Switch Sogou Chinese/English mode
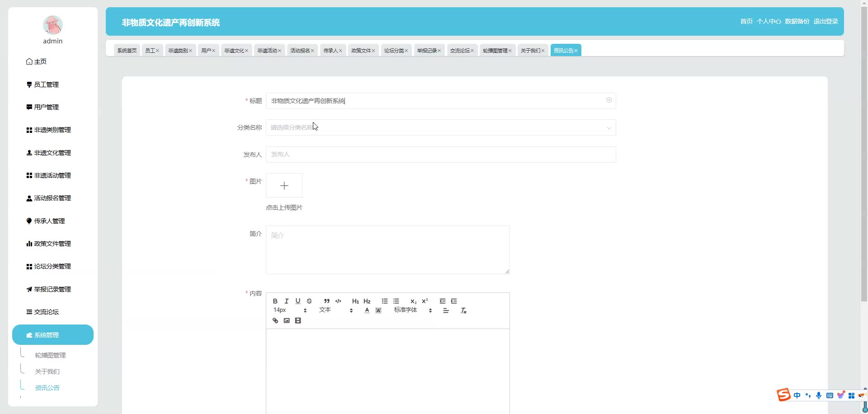Image resolution: width=868 pixels, height=414 pixels. (x=797, y=395)
